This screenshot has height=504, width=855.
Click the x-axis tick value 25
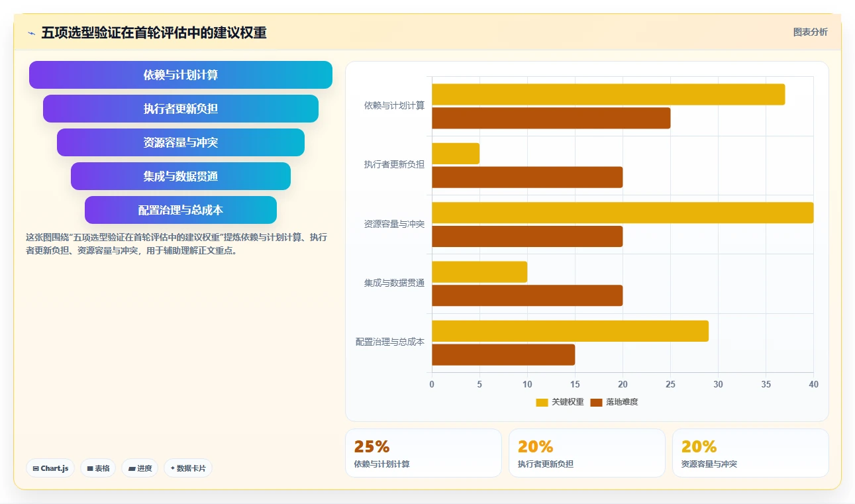pos(670,384)
